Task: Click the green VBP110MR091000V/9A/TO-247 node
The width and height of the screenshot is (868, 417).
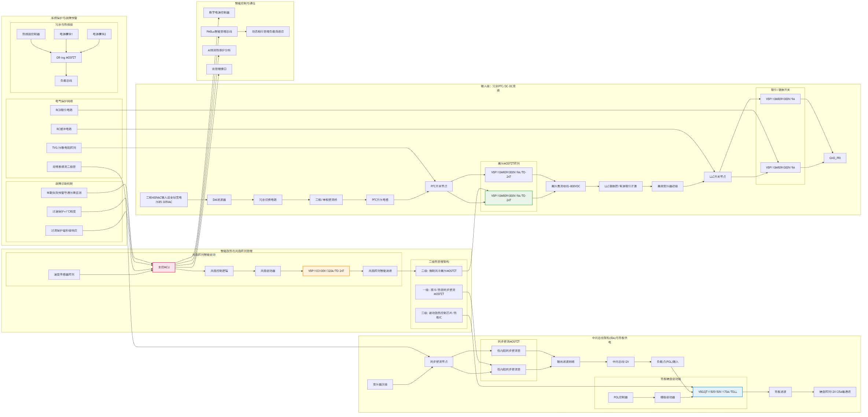Action: pyautogui.click(x=508, y=198)
